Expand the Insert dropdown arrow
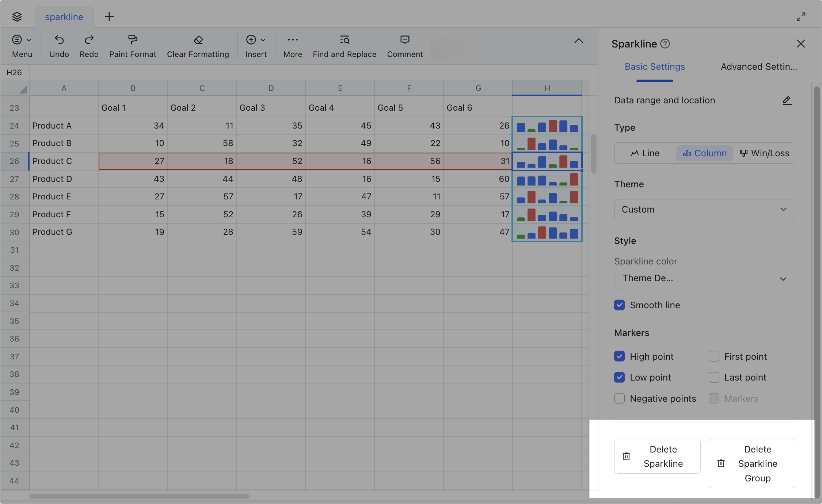Screen dimensions: 822x504 263,39
